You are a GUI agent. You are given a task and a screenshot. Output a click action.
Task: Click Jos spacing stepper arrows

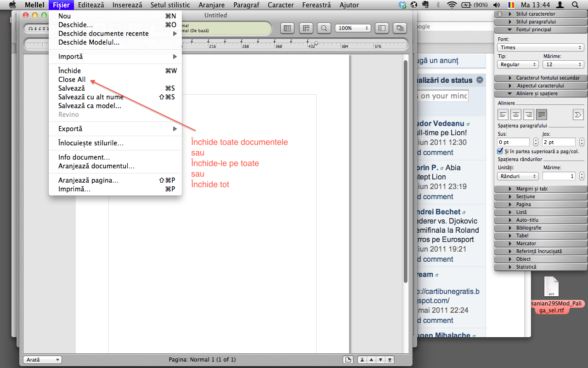(x=582, y=142)
